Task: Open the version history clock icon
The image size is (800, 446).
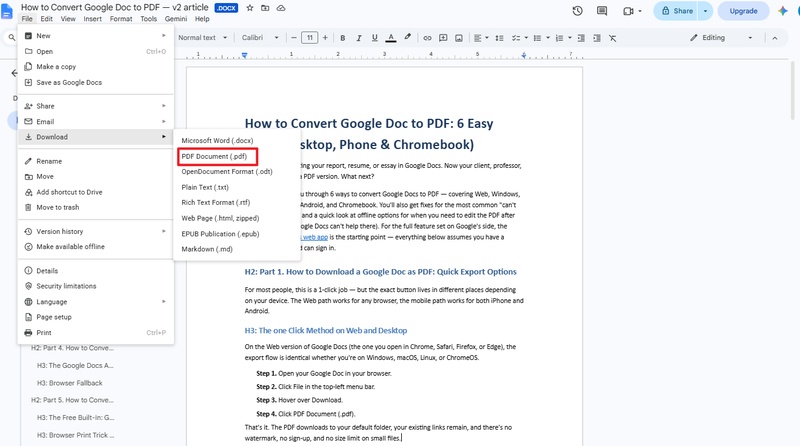Action: (578, 11)
